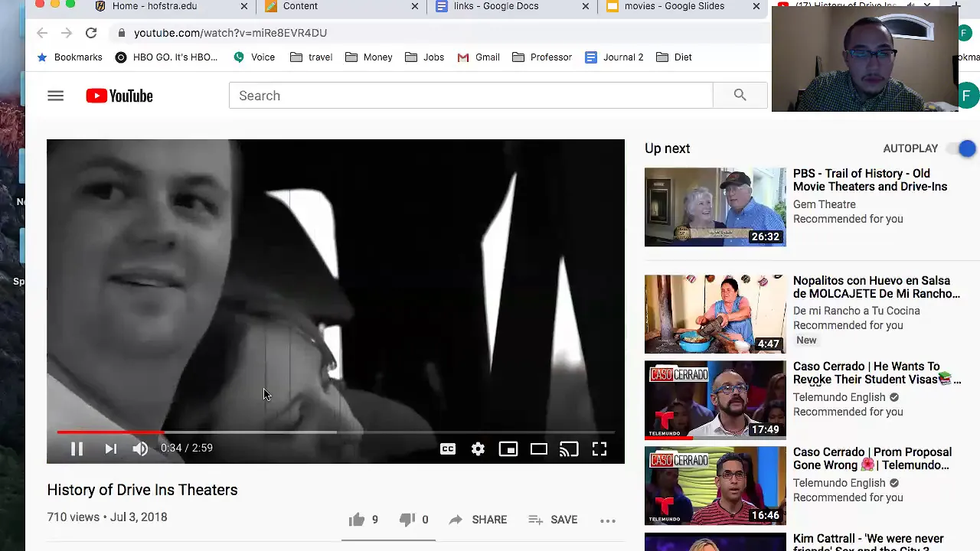980x551 pixels.
Task: Like the video with thumbs up
Action: pos(357,520)
